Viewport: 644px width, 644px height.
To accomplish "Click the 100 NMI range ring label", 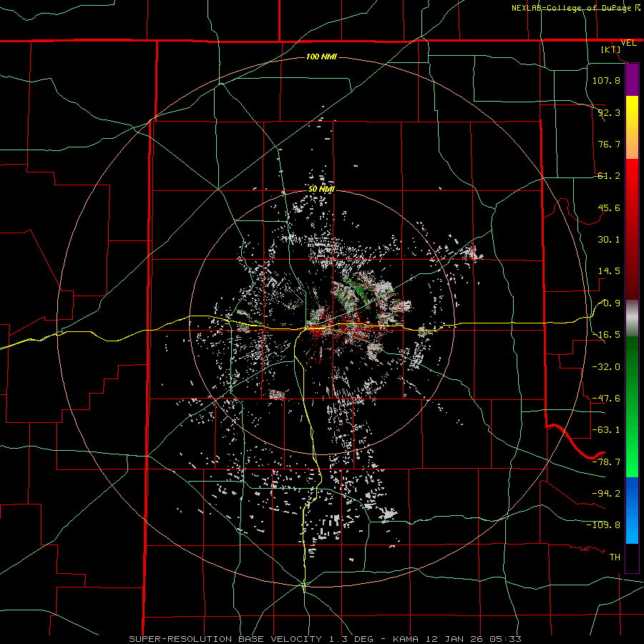I will click(321, 57).
